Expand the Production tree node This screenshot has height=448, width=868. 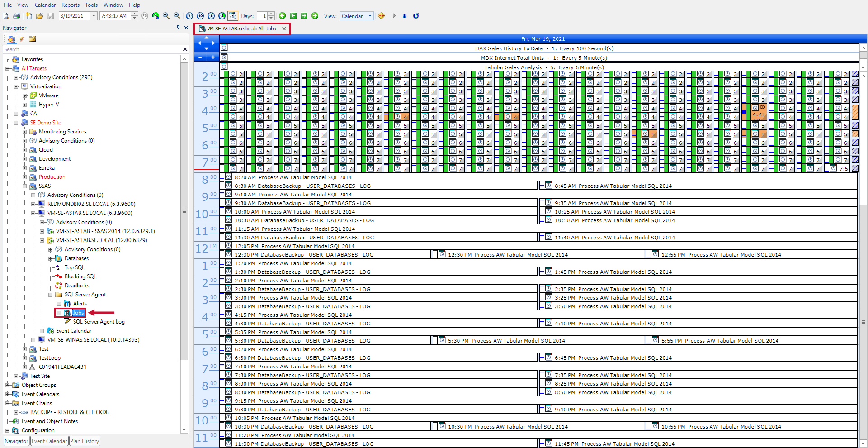click(x=25, y=177)
